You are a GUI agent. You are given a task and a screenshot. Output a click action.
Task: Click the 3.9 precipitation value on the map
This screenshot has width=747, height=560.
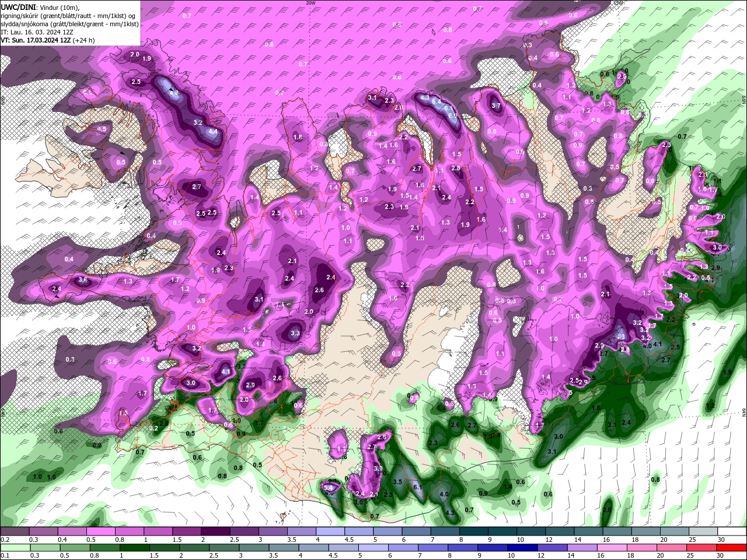(378, 468)
